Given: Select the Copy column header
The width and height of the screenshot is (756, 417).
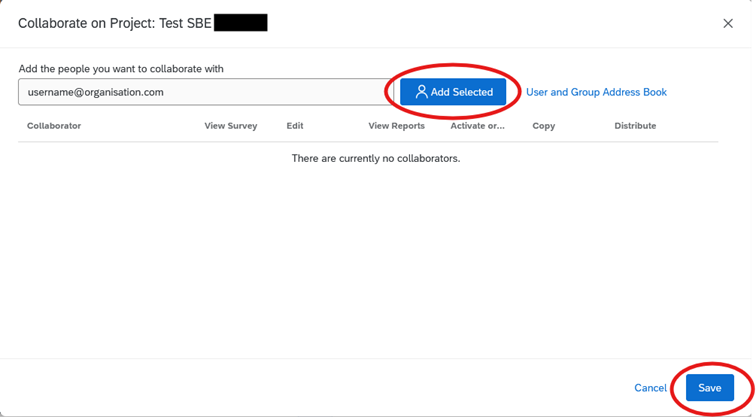Looking at the screenshot, I should [x=543, y=126].
